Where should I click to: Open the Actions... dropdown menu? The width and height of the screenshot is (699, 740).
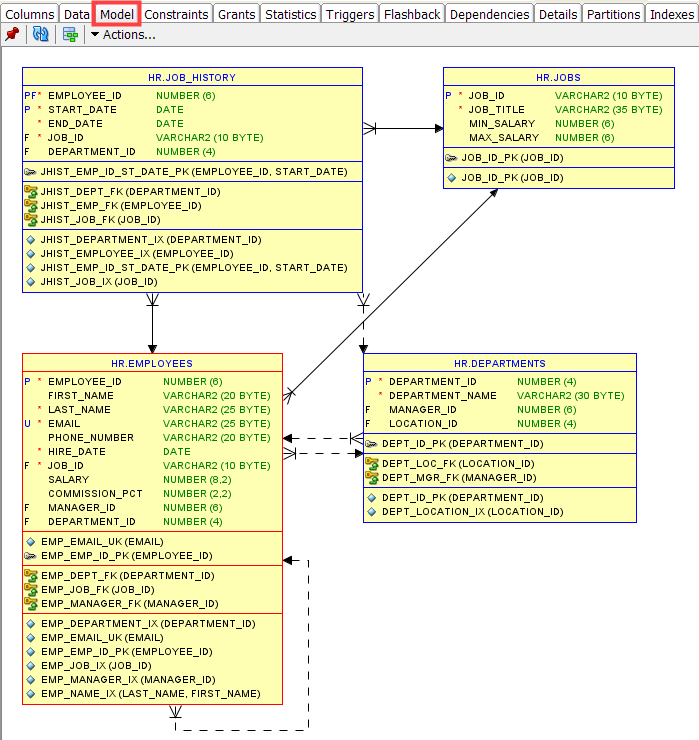click(x=123, y=35)
